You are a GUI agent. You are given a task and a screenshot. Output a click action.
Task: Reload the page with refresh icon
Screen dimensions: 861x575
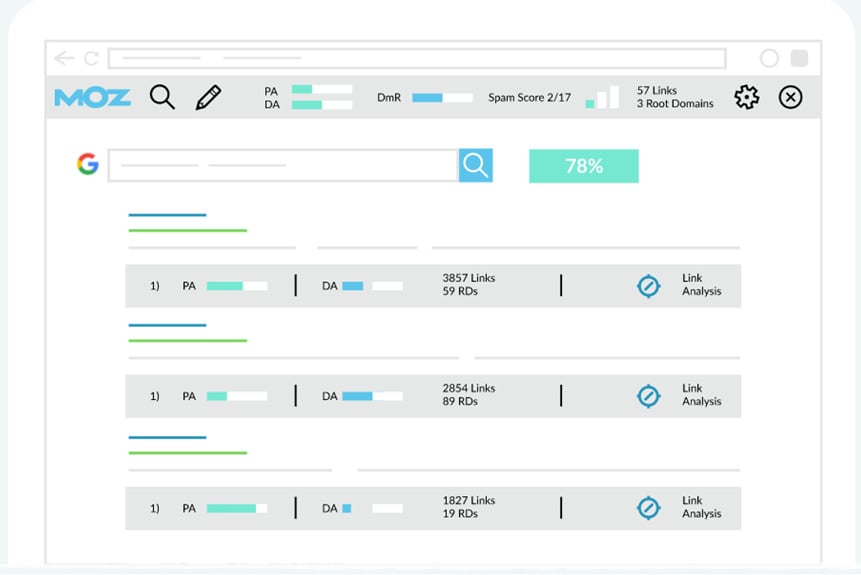tap(91, 58)
